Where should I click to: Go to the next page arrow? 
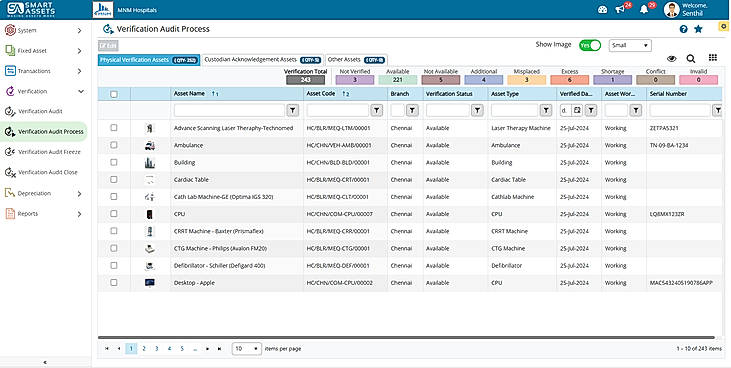[207, 348]
